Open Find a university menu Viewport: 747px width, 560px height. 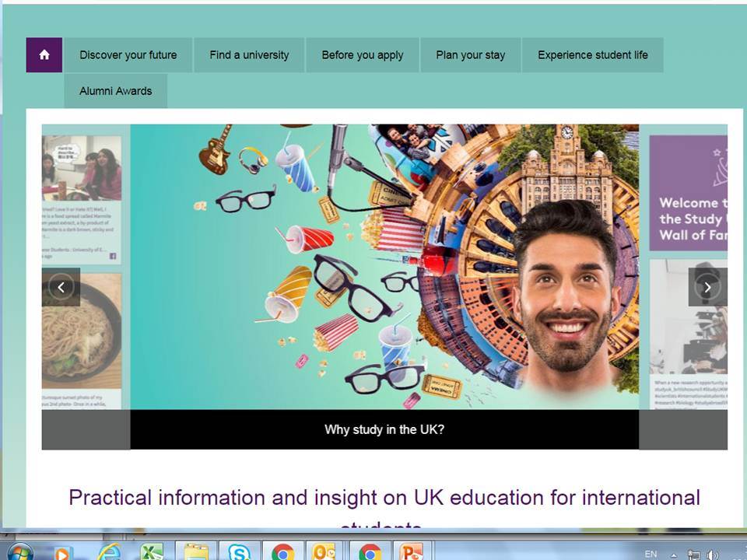[249, 54]
